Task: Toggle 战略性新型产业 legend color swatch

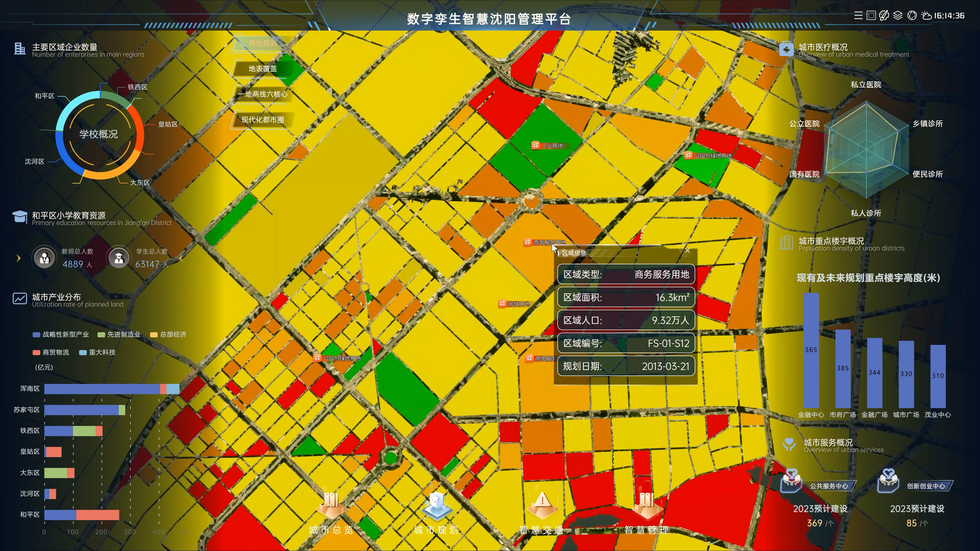Action: pyautogui.click(x=36, y=335)
